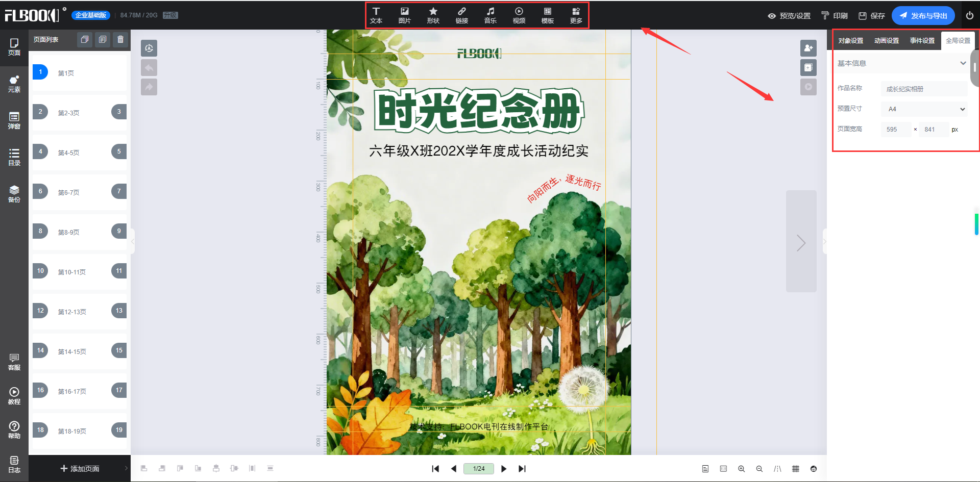Expand the 更多 more tools menu
The image size is (980, 482).
click(x=576, y=15)
